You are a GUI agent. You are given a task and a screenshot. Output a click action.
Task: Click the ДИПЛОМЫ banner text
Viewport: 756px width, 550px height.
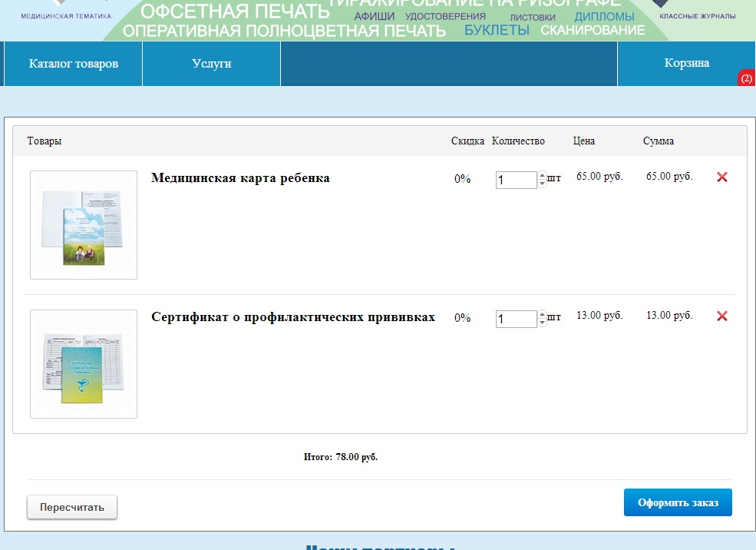604,16
